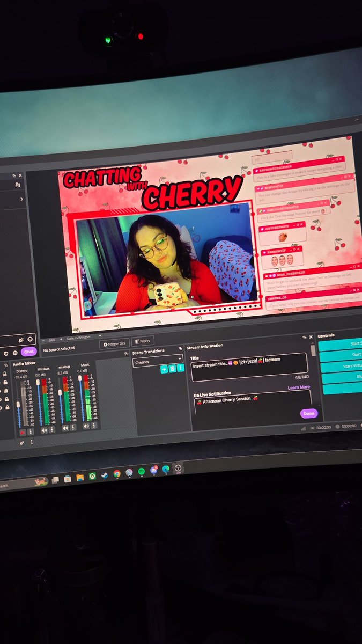Open Mic/Aux channel options dots menu
Screen dimensions: 362x644
(x=52, y=429)
